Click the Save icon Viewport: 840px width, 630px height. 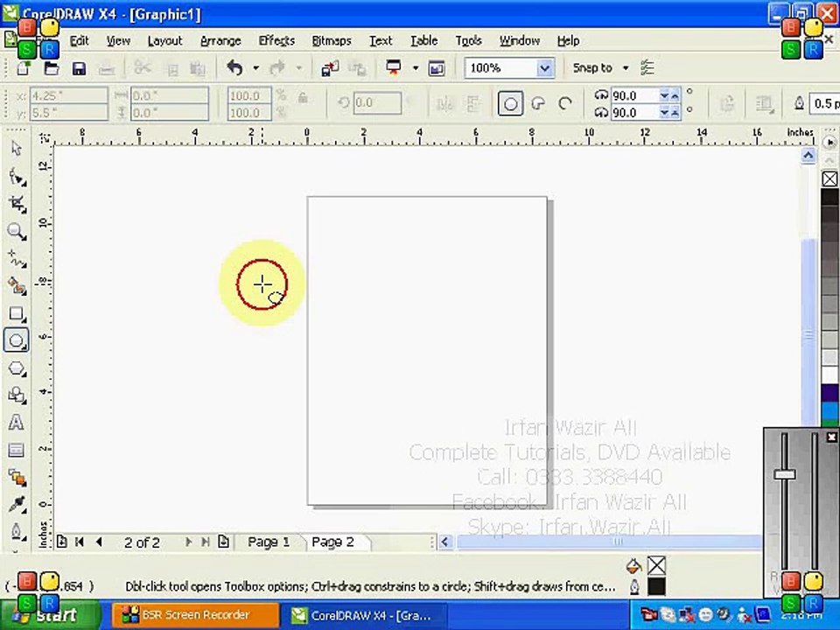click(80, 68)
